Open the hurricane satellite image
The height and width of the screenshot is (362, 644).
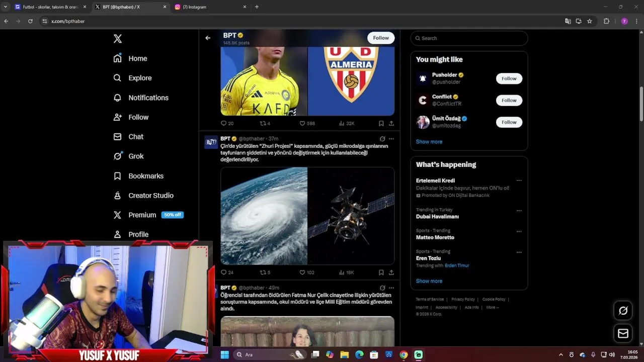264,216
